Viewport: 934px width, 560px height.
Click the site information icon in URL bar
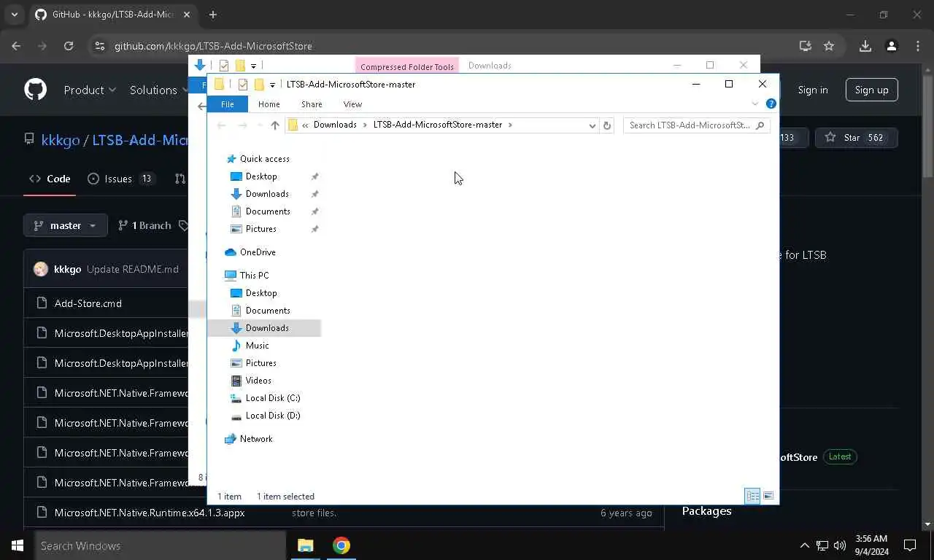[100, 46]
